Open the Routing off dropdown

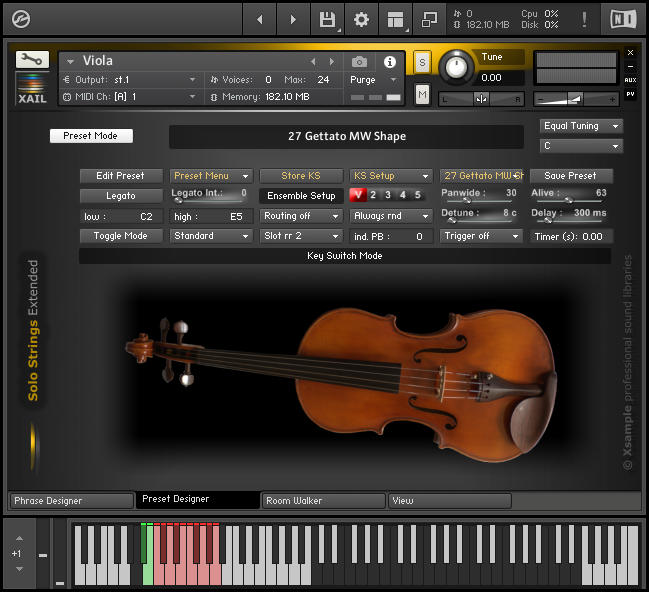pyautogui.click(x=301, y=216)
